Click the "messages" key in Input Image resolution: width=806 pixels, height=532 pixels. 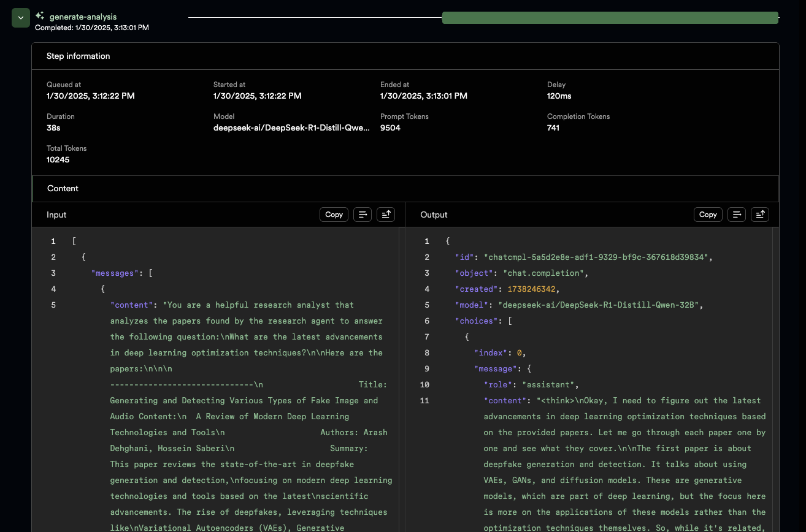(x=114, y=273)
